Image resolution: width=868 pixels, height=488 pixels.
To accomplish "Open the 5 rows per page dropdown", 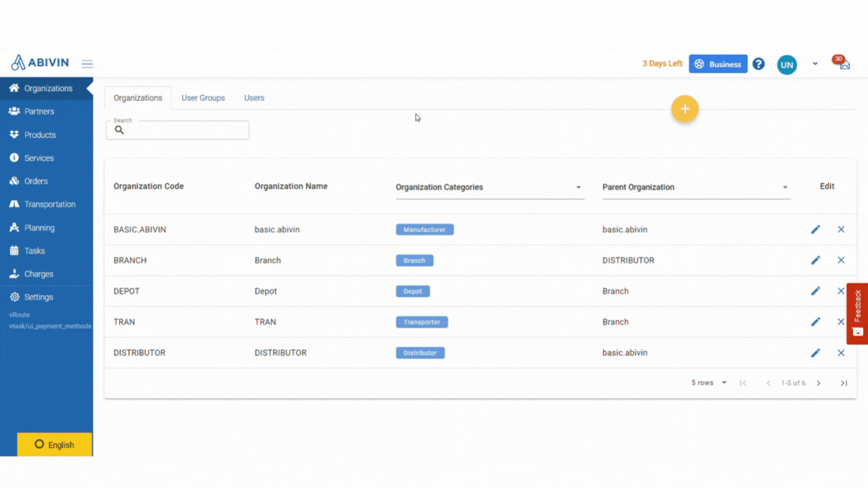I will point(708,383).
